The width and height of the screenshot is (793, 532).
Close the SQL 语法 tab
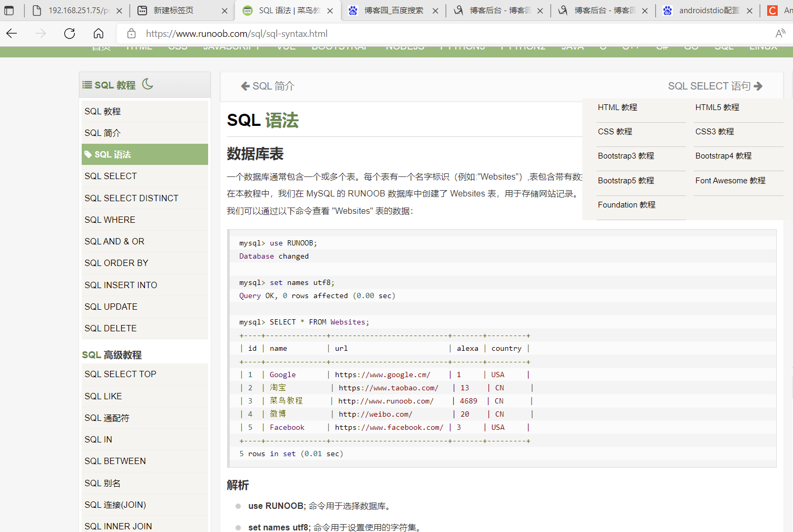point(330,11)
